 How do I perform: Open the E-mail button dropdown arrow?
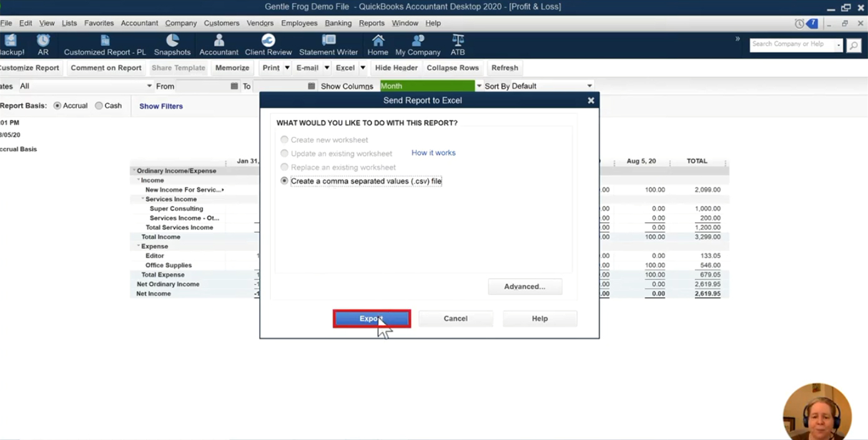pyautogui.click(x=327, y=68)
